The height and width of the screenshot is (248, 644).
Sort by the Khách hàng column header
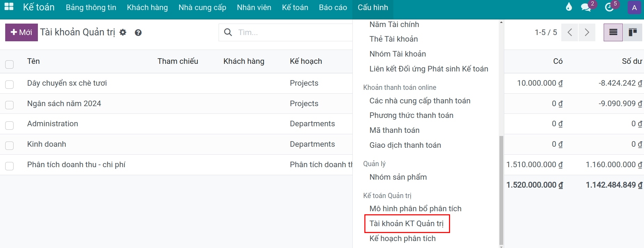(x=244, y=61)
